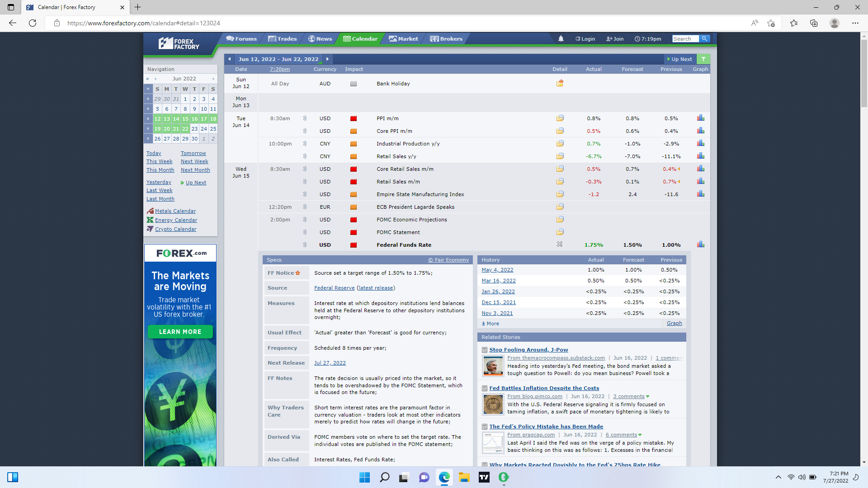
Task: Open the detail folder for Core Retail Sales
Action: pyautogui.click(x=560, y=169)
